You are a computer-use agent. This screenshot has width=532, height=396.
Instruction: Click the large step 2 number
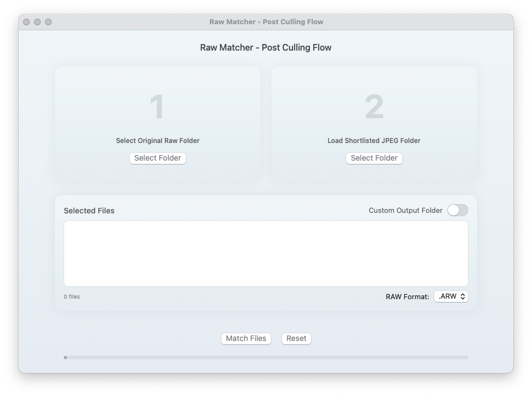[374, 107]
